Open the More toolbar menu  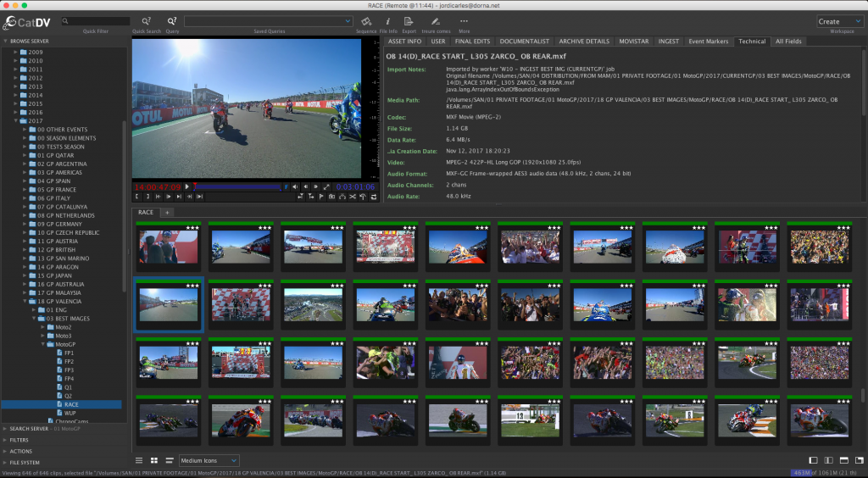point(464,20)
